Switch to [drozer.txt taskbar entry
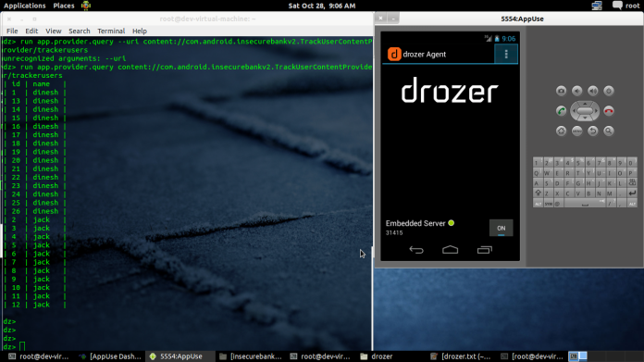This screenshot has width=644, height=362. tap(461, 356)
